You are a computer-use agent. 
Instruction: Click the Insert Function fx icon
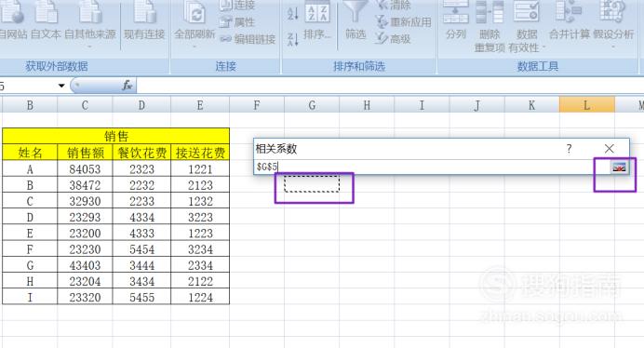pos(127,86)
